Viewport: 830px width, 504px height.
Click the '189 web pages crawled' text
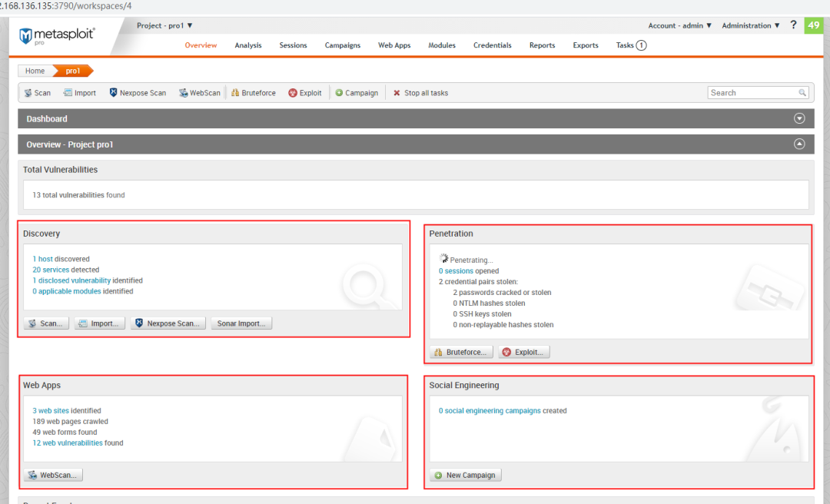click(70, 422)
